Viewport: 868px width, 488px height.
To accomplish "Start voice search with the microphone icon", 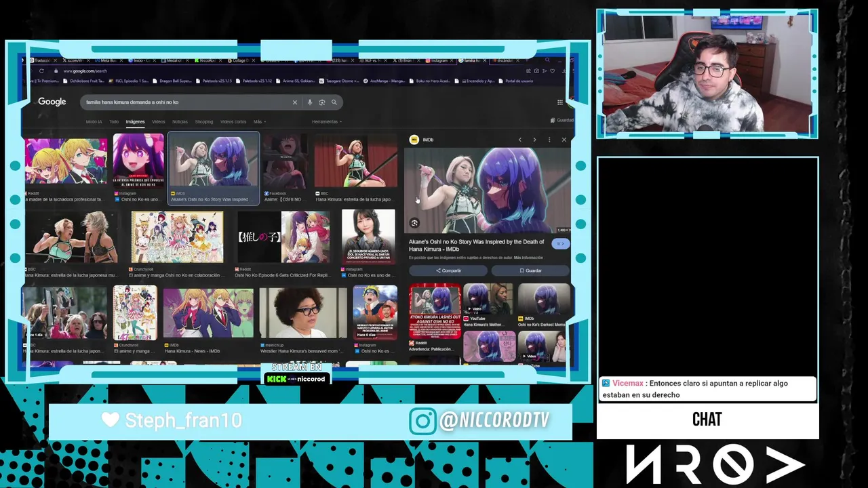I will coord(310,102).
